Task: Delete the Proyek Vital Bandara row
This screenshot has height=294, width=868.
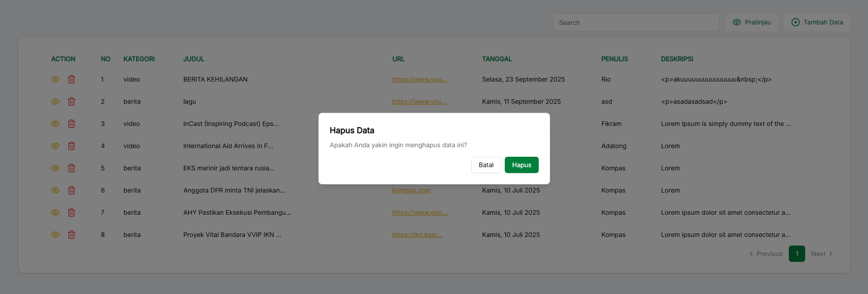Action: point(71,235)
